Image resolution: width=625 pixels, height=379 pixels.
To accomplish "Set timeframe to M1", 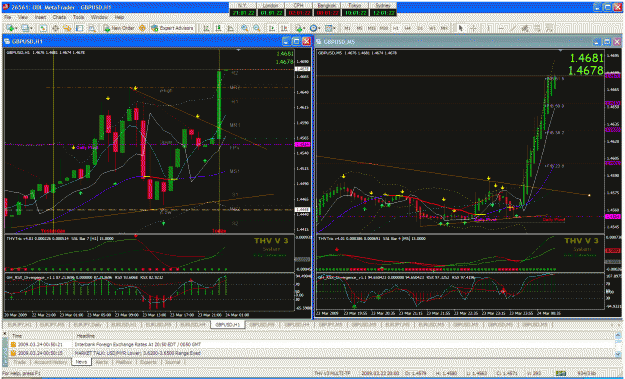I will 348,28.
